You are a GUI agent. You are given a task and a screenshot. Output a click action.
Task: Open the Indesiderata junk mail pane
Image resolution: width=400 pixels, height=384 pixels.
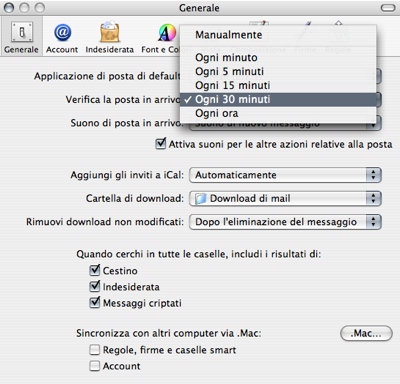point(109,37)
